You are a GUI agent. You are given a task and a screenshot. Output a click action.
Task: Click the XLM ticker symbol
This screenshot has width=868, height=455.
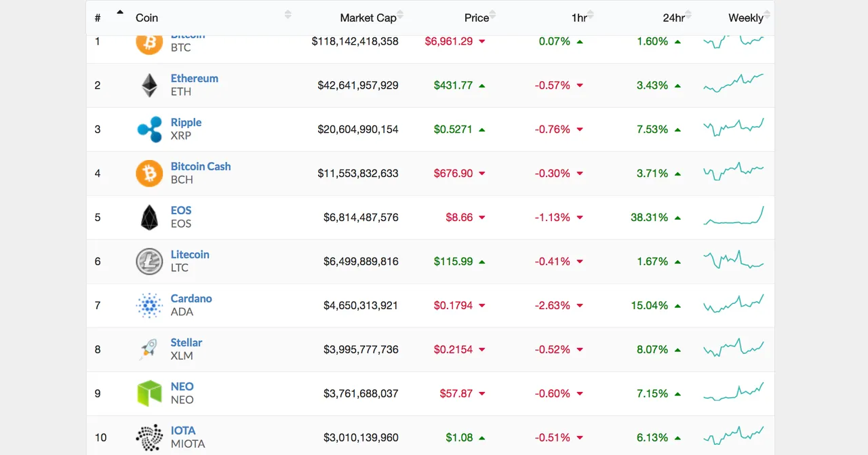point(182,356)
